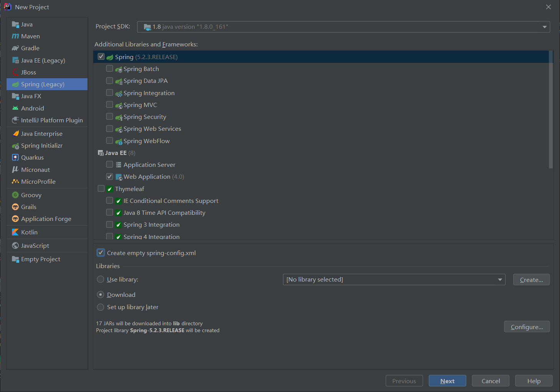Screen dimensions: 560x392
Task: Open the Project SDK dropdown
Action: [344, 27]
